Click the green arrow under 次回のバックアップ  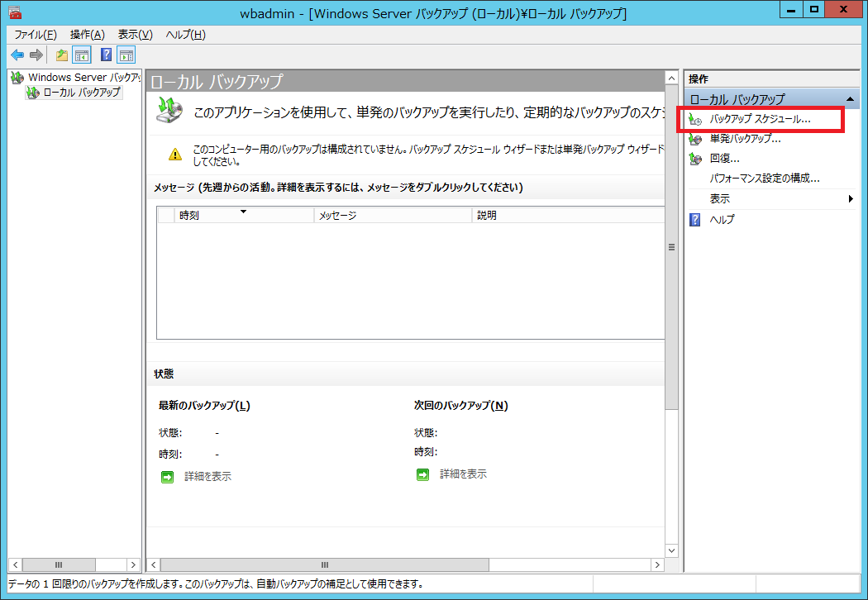[422, 474]
